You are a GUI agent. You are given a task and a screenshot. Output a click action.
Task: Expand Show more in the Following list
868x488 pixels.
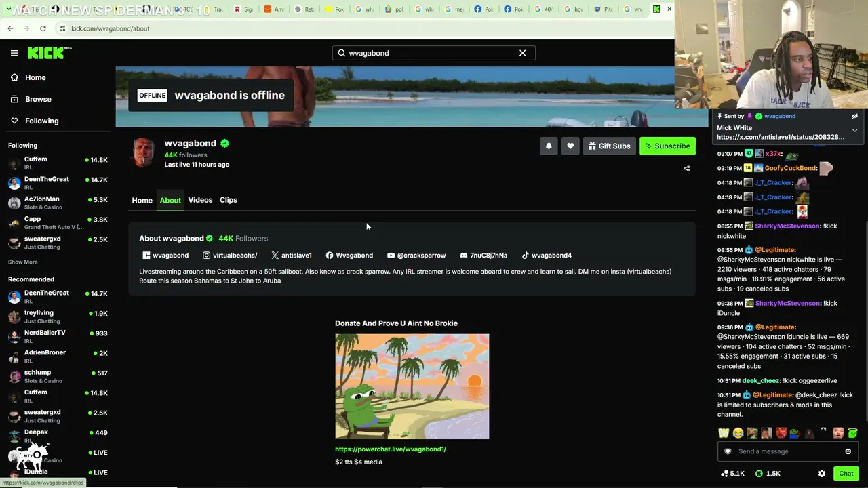click(x=23, y=262)
